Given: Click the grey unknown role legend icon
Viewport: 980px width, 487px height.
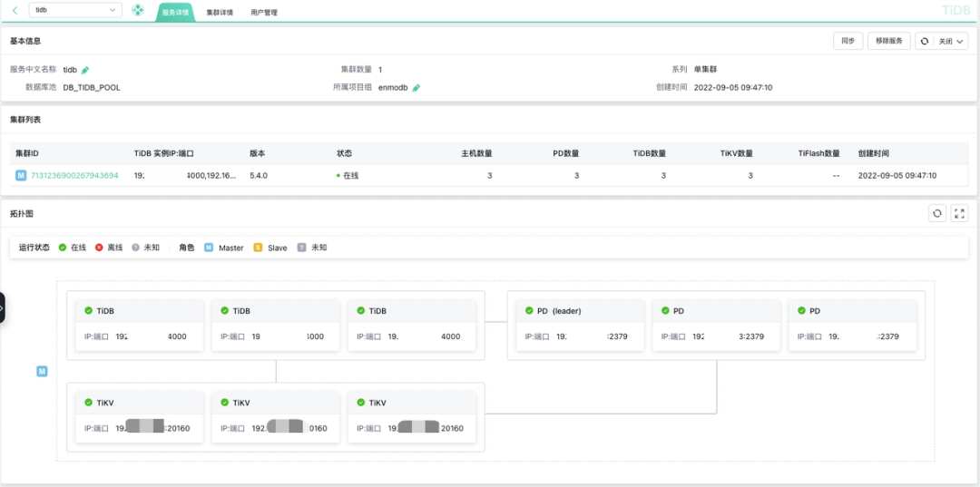Looking at the screenshot, I should pos(301,248).
